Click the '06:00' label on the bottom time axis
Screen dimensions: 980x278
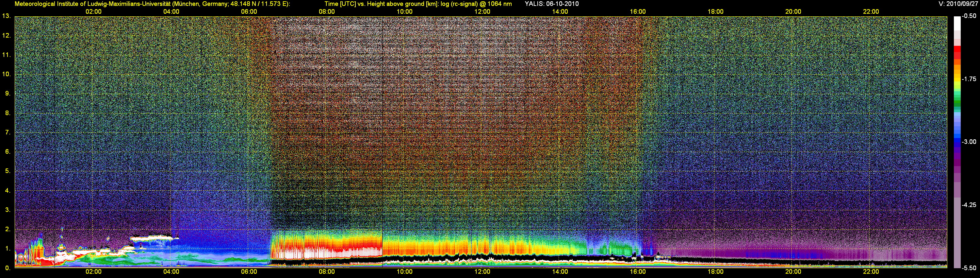(x=249, y=271)
